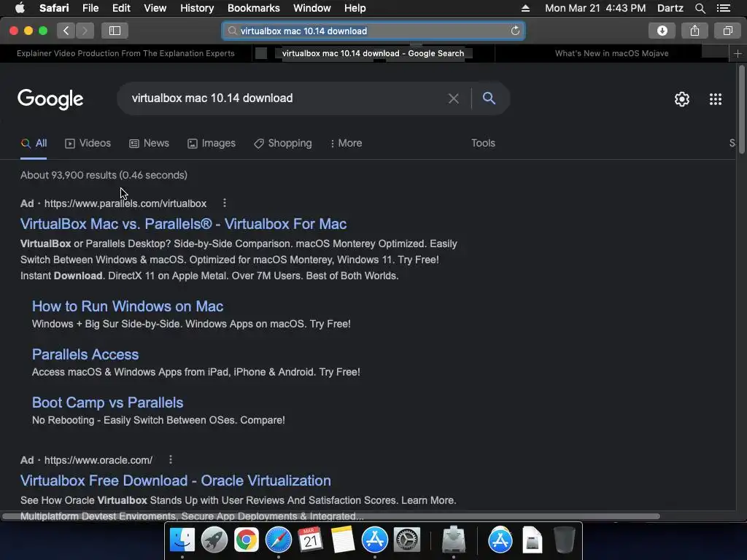This screenshot has height=560, width=747.
Task: Open System Preferences from the Dock
Action: click(x=407, y=540)
